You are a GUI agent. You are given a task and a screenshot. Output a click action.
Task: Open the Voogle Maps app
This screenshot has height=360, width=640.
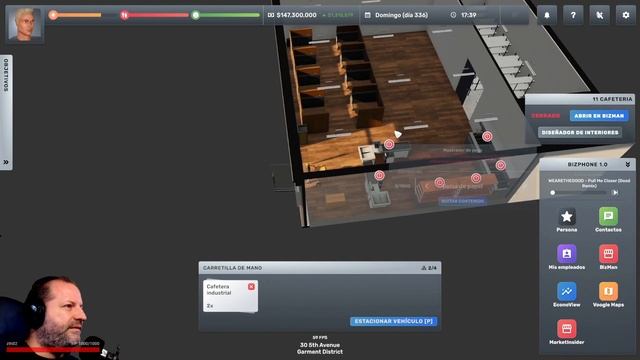point(608,291)
